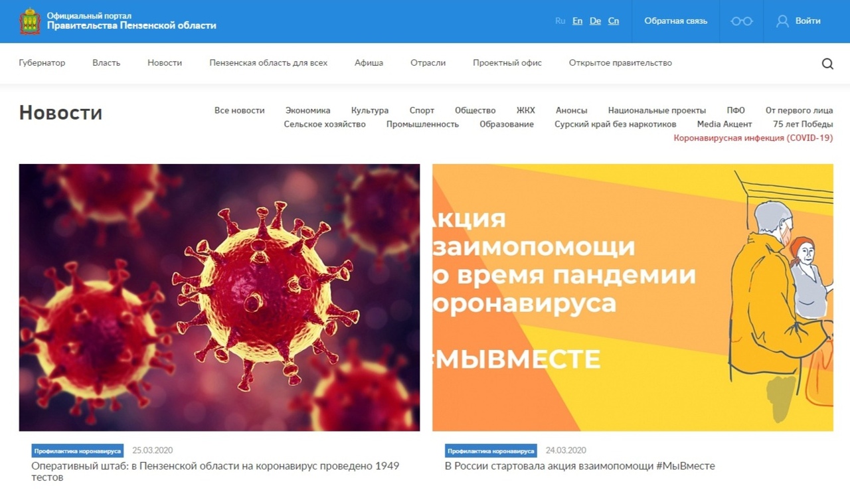Viewport: 850px width, 504px height.
Task: Open the Губернатор menu item
Action: coord(42,63)
